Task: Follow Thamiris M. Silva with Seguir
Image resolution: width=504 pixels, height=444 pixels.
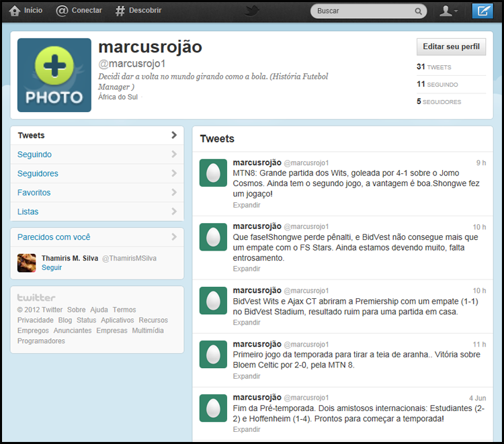Action: pos(52,267)
